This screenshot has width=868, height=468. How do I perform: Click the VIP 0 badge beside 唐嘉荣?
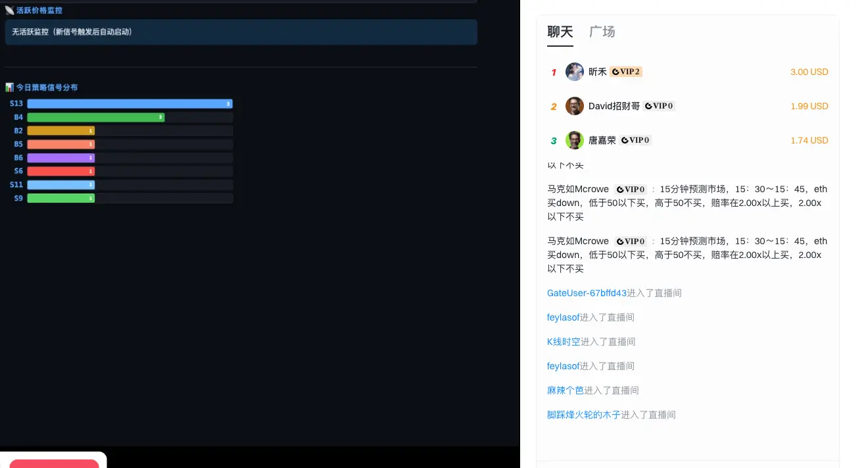(x=635, y=140)
